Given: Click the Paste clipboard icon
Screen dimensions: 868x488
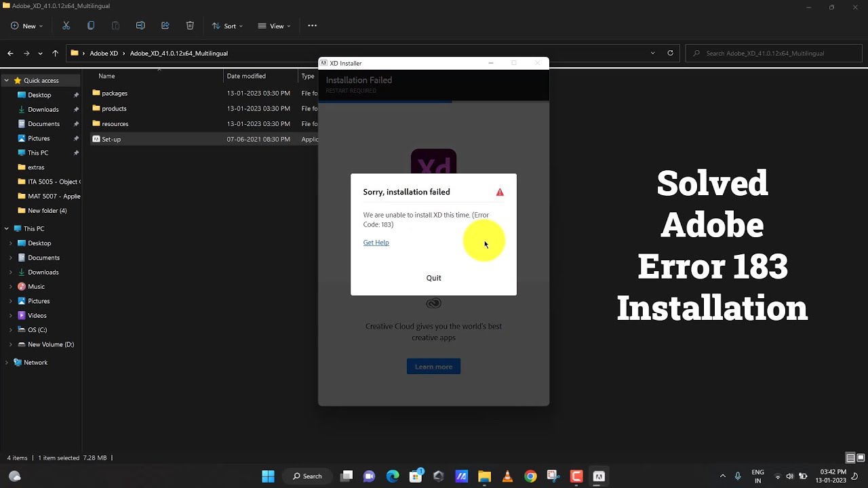Looking at the screenshot, I should click(x=115, y=26).
